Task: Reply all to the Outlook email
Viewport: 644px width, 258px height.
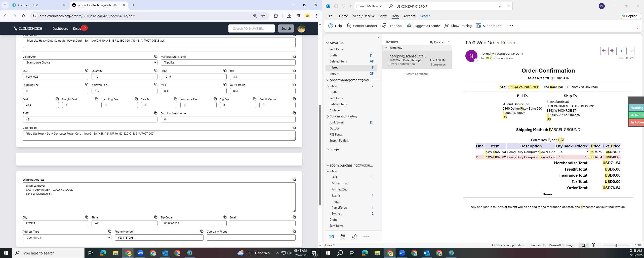Action: (x=612, y=51)
